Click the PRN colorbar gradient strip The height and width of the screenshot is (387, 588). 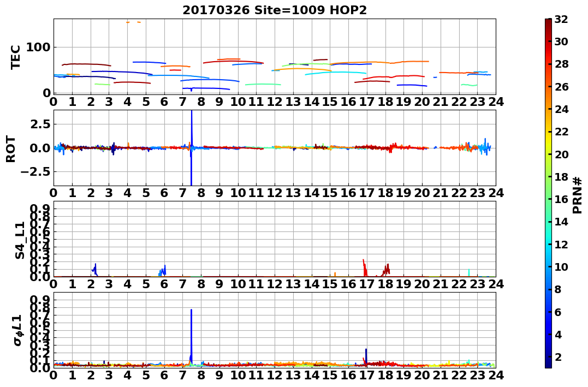pos(548,193)
